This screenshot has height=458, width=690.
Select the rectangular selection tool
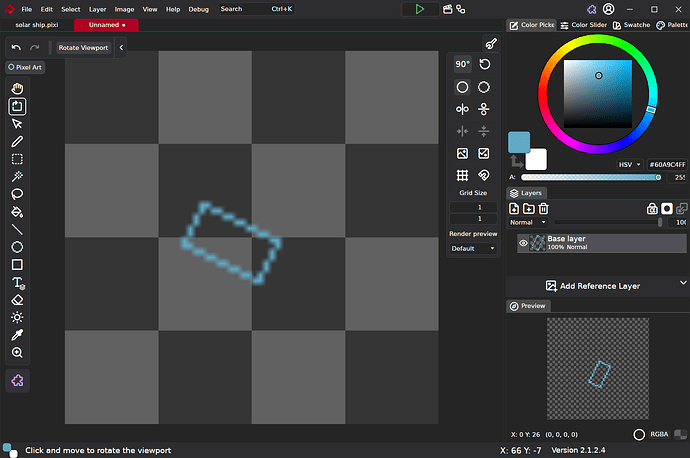(x=17, y=159)
